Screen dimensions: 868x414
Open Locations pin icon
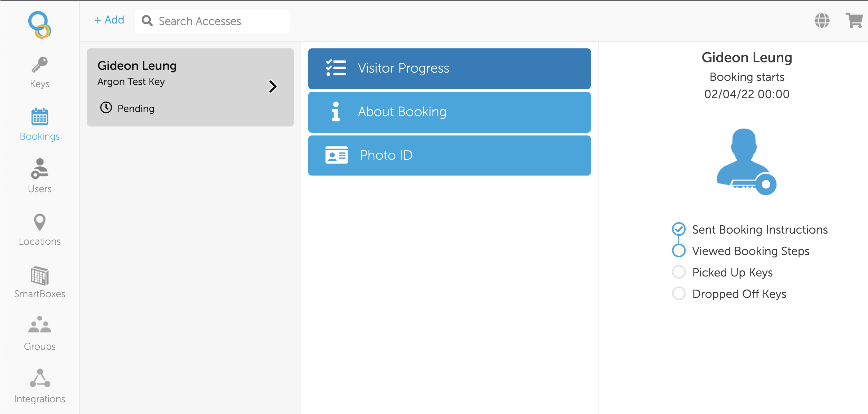40,222
